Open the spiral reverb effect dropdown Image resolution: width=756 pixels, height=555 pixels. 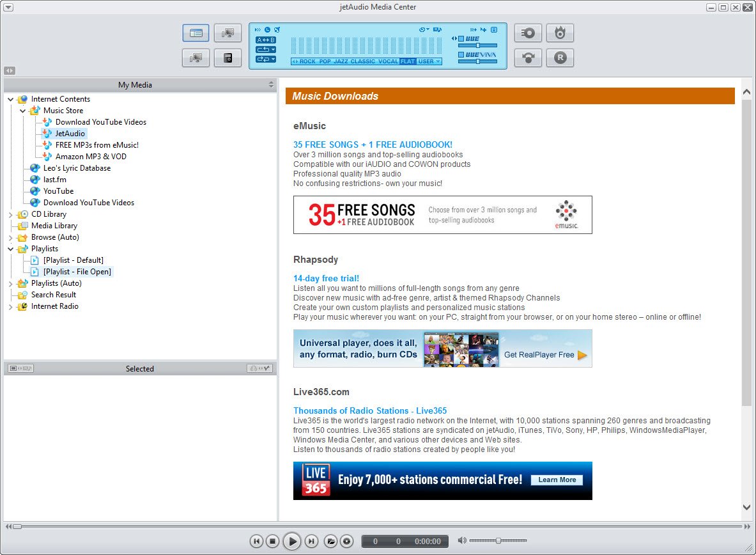coord(424,30)
